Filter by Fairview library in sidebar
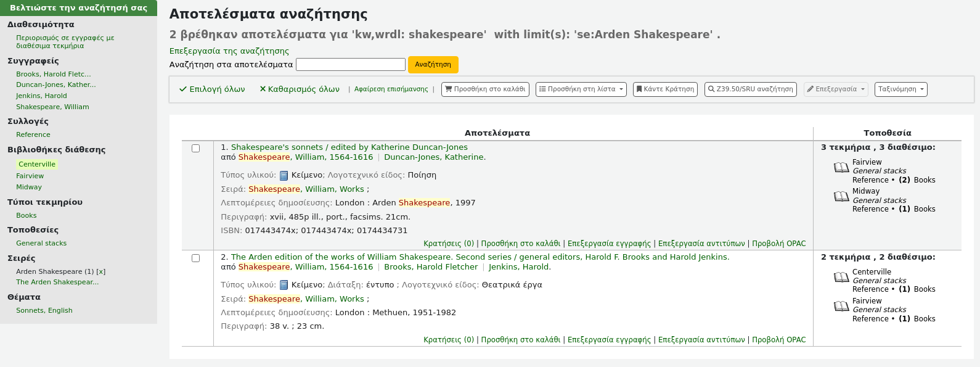The image size is (980, 367). pos(30,176)
